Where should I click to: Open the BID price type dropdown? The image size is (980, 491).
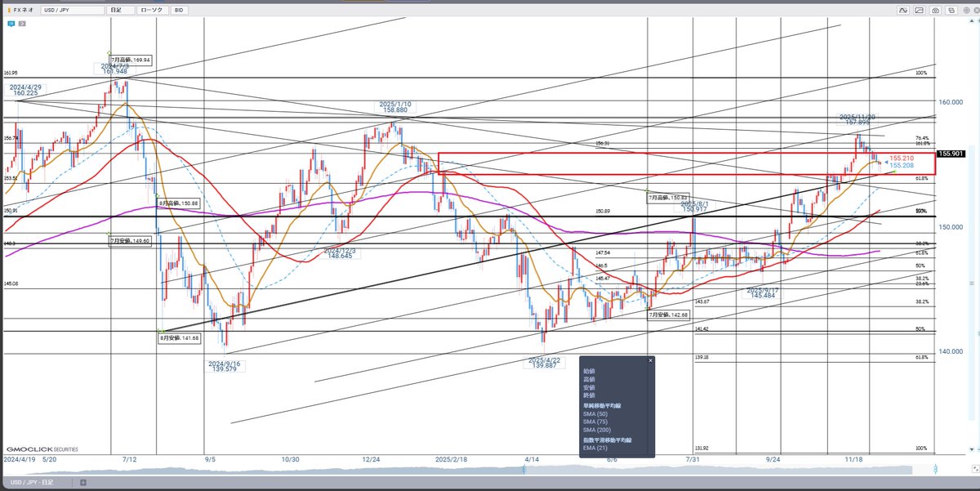tap(180, 11)
